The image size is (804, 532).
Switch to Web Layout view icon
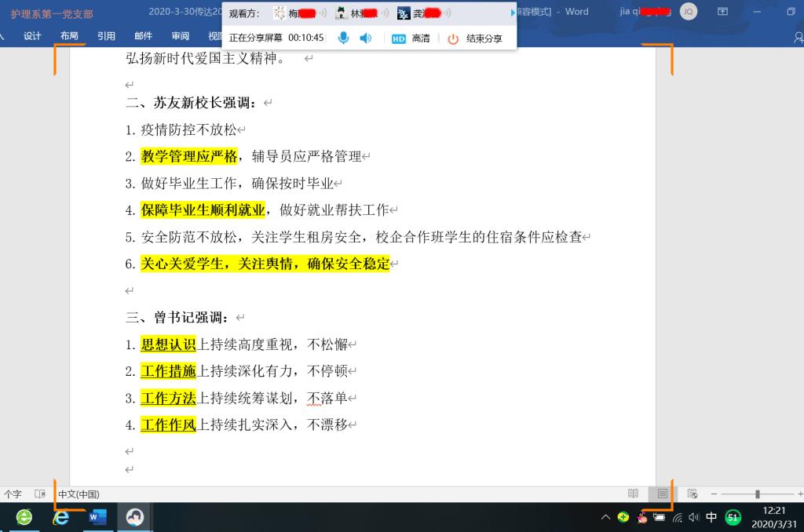click(x=692, y=494)
